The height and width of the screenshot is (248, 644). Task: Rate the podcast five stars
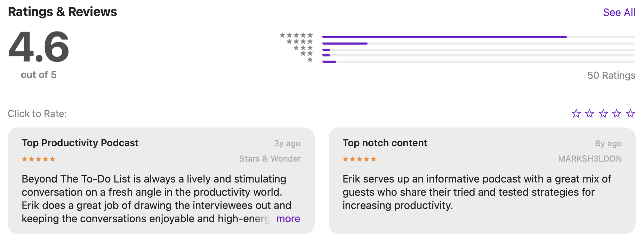(x=630, y=114)
